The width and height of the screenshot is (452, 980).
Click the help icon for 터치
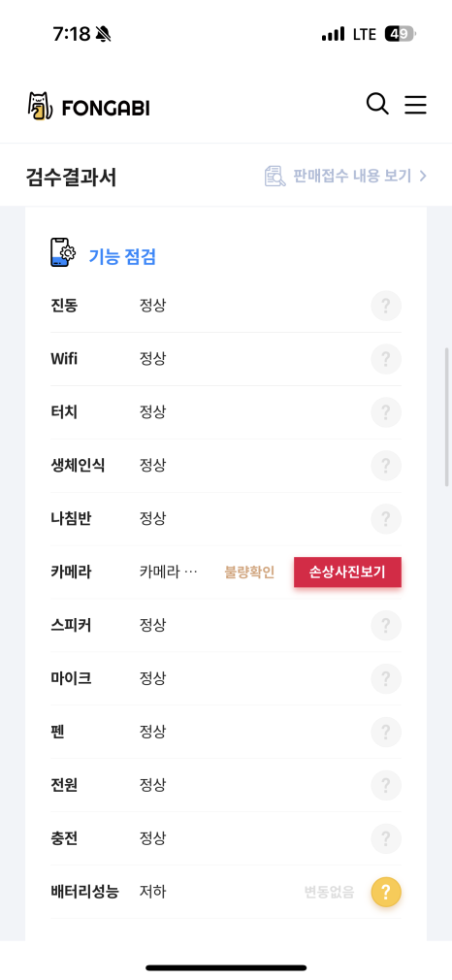point(386,412)
